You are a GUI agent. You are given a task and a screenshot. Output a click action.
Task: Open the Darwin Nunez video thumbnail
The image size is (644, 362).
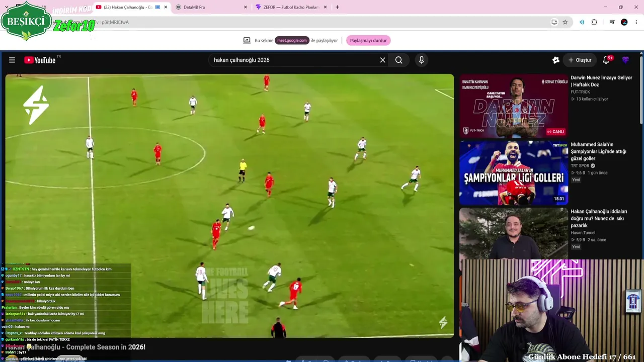(x=513, y=106)
